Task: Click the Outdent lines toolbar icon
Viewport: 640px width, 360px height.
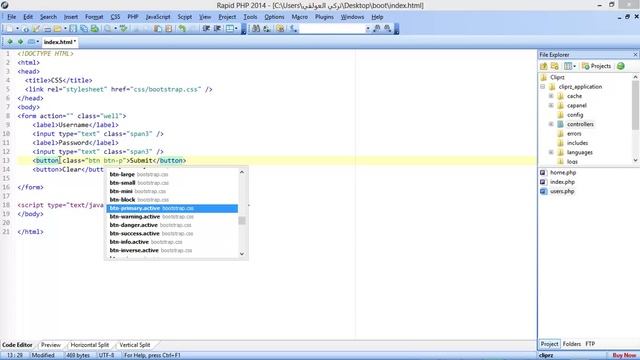Action: point(217,29)
